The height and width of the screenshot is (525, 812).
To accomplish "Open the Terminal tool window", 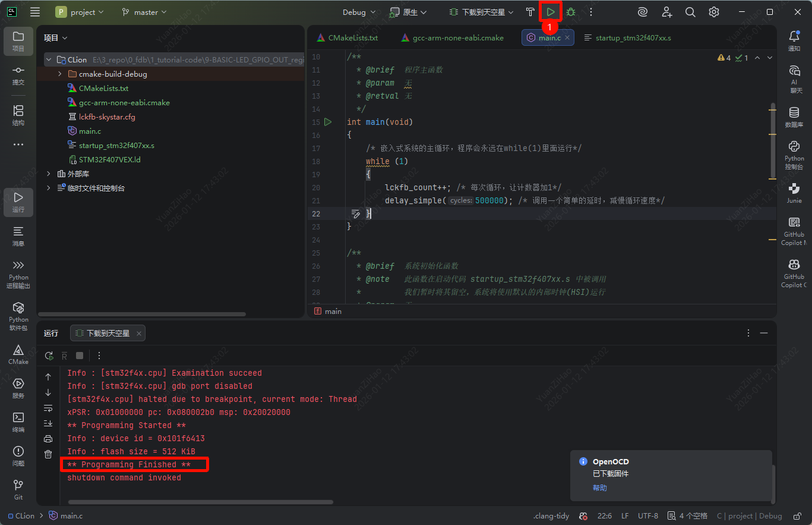I will 18,422.
